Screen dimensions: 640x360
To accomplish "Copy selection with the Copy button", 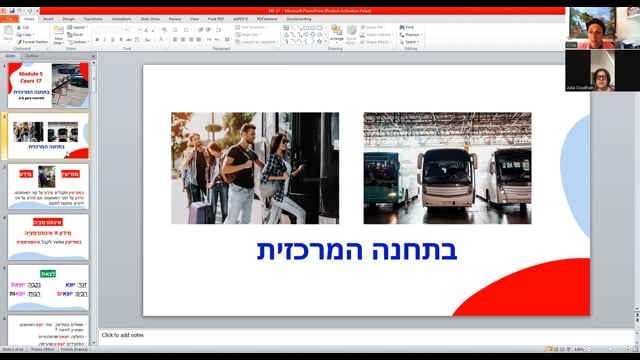I will [x=26, y=35].
